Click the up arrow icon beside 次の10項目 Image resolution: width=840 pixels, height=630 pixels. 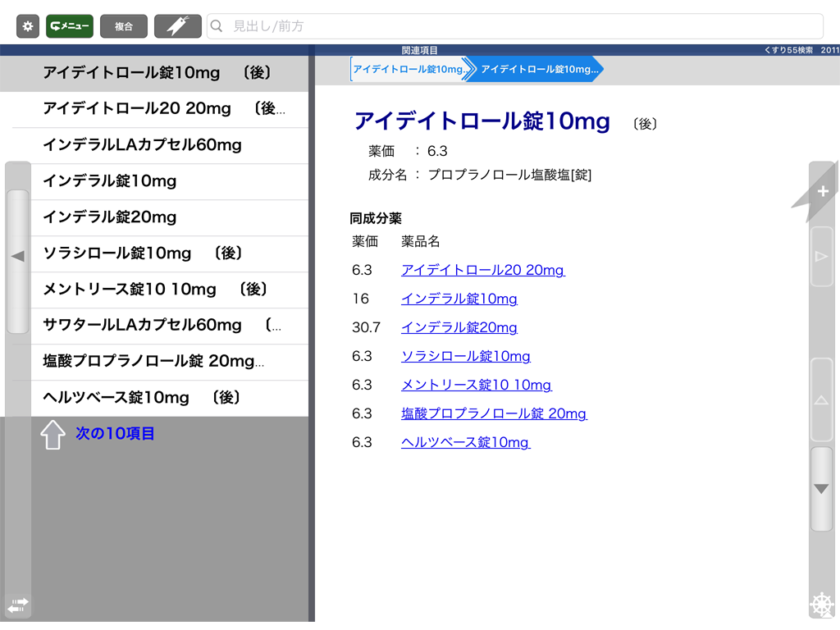pos(52,435)
